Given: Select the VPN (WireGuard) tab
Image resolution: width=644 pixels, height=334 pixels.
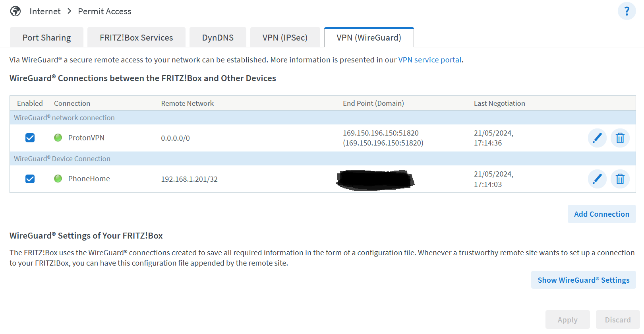Looking at the screenshot, I should [x=369, y=37].
